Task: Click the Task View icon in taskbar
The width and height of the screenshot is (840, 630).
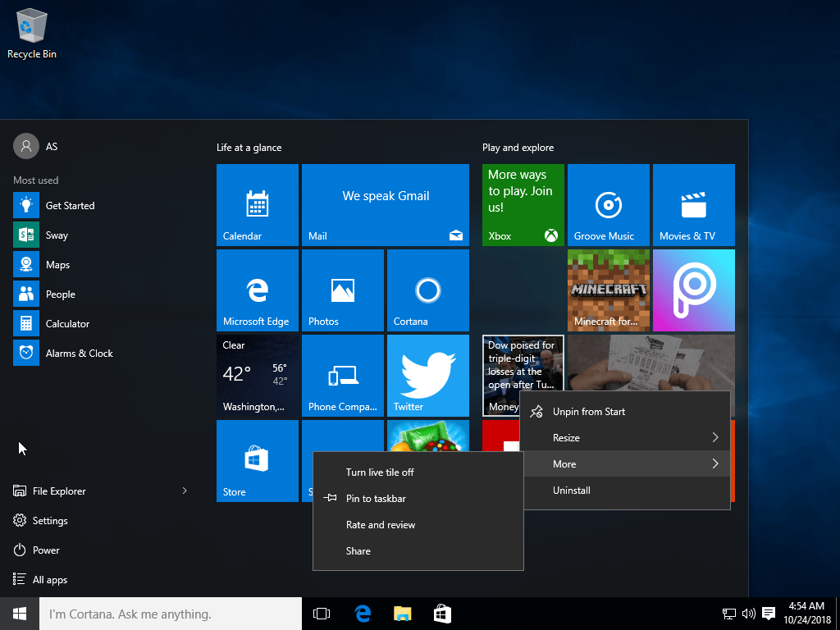Action: [322, 614]
